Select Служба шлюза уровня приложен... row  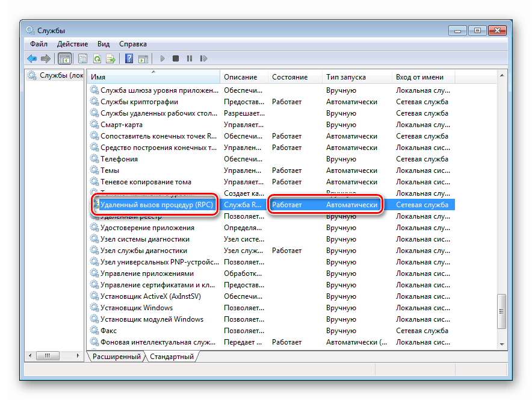click(272, 90)
